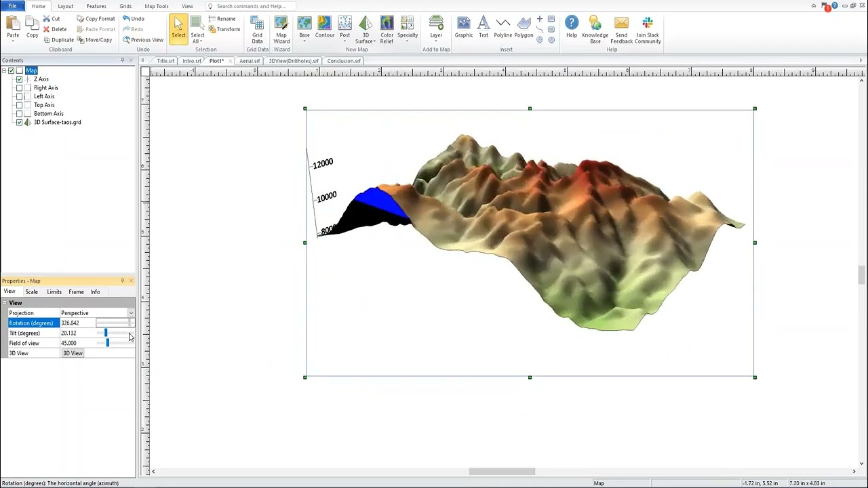Open the Info properties tab
Viewport: 868px width, 488px height.
click(x=95, y=292)
